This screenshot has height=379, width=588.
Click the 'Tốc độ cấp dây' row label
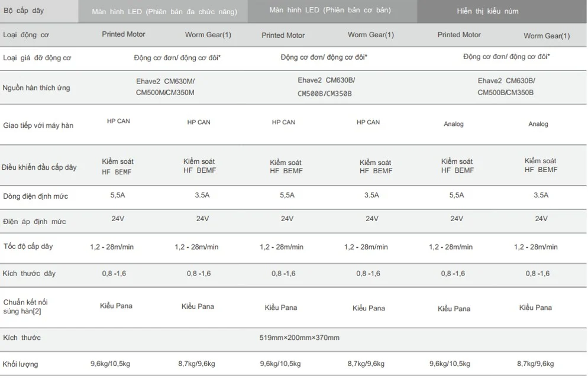point(28,247)
